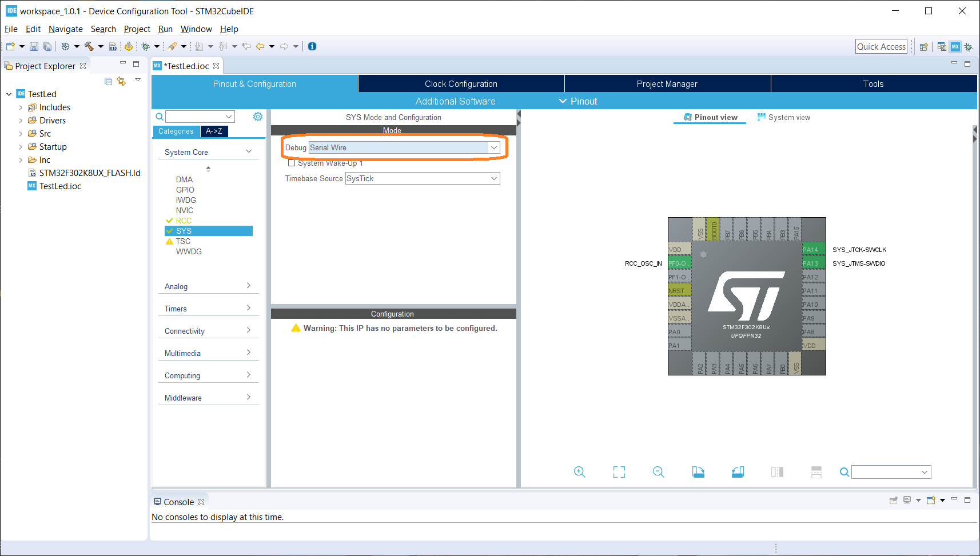980x556 pixels.
Task: Switch to Clock Configuration tab
Action: pyautogui.click(x=461, y=84)
